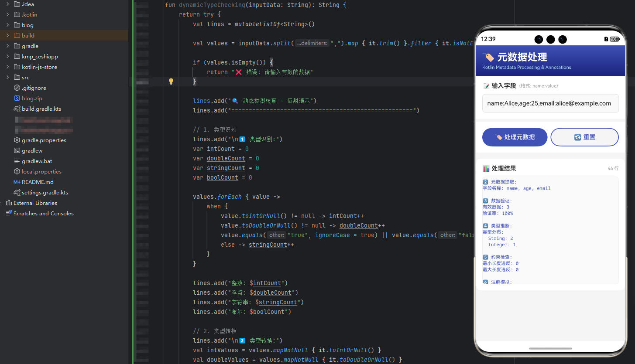Select Scratches and Consoles
635x364 pixels.
[44, 213]
